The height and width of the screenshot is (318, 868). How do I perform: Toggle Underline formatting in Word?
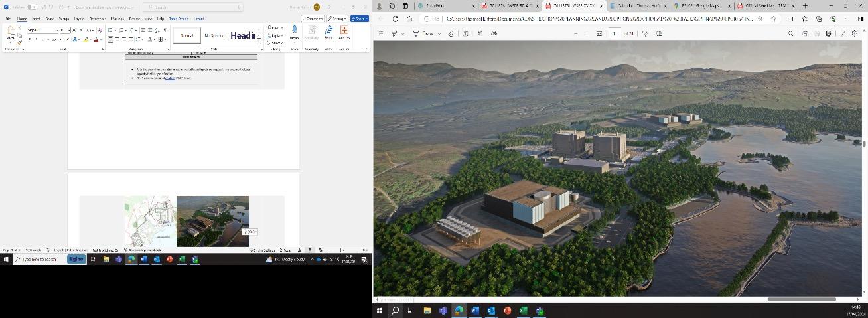pos(42,39)
